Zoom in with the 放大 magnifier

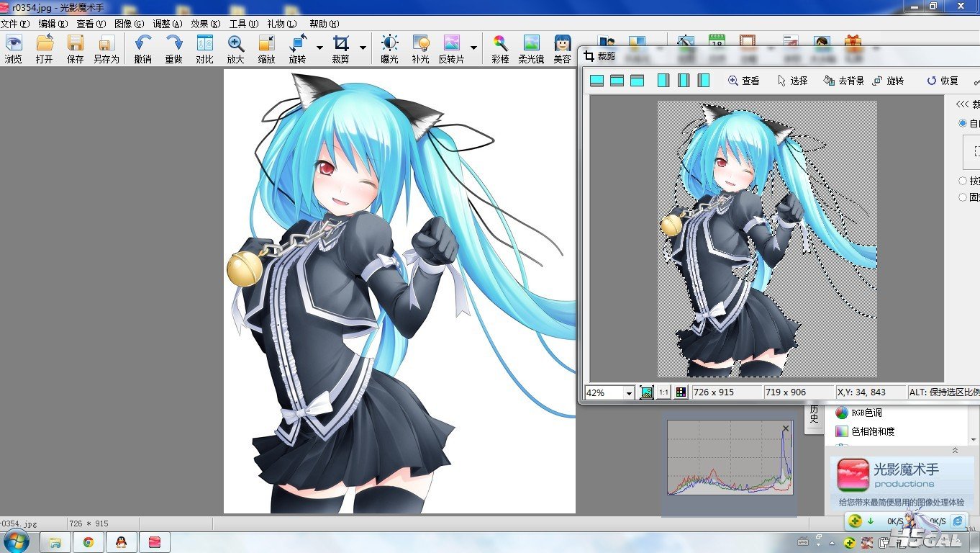coord(235,50)
